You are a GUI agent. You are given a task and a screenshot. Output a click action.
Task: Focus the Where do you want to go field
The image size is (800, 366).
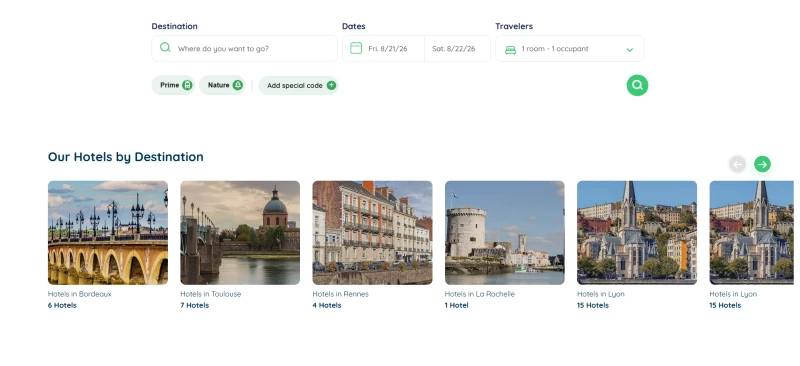pos(244,48)
